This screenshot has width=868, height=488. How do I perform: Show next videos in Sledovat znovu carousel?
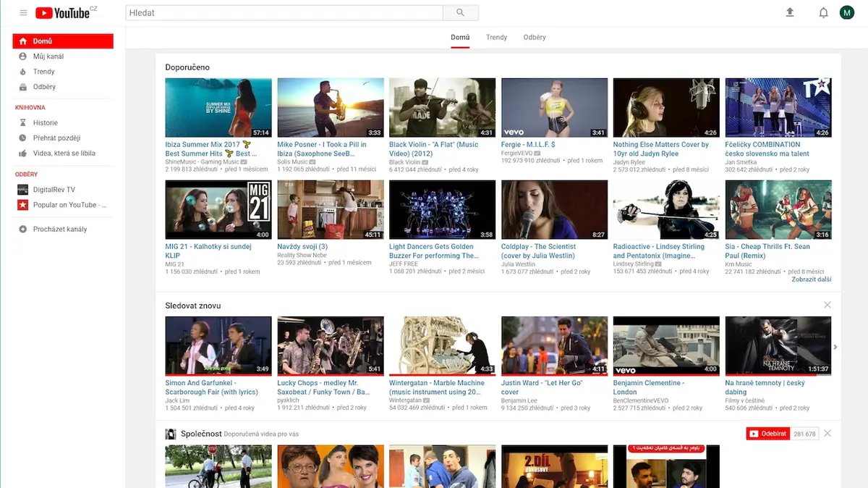pyautogui.click(x=835, y=347)
